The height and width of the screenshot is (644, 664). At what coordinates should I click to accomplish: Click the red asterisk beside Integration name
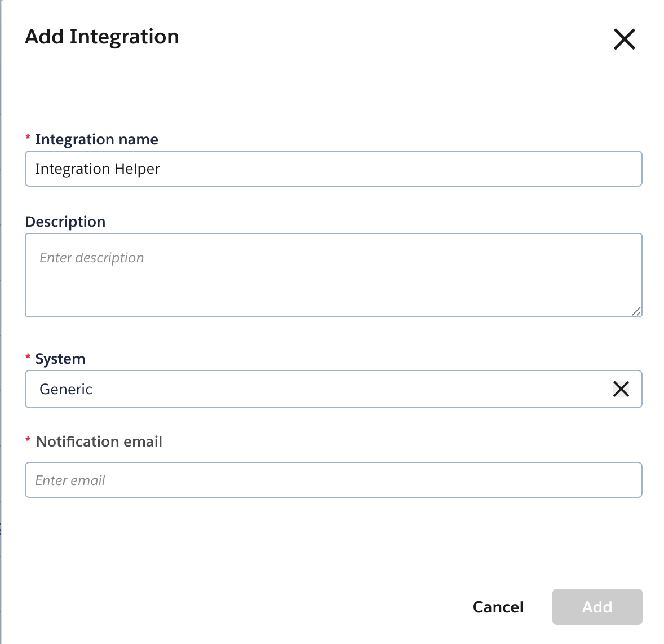tap(28, 139)
